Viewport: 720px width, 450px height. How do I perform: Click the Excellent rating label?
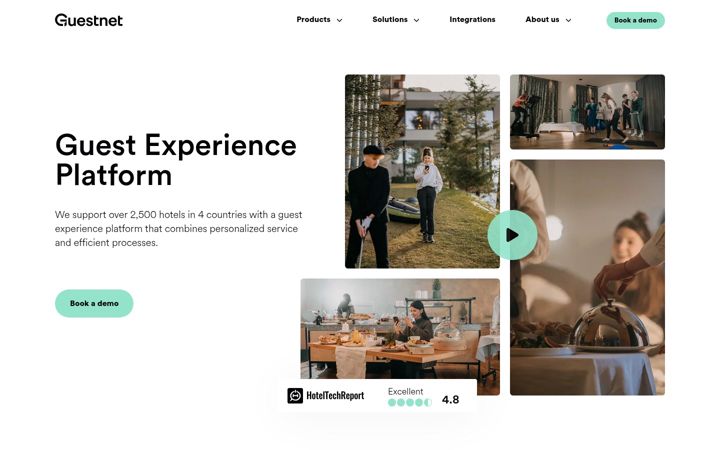coord(405,391)
